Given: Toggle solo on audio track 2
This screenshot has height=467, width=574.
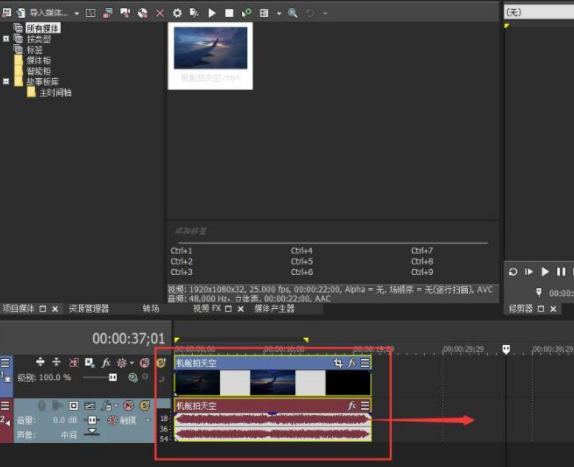Looking at the screenshot, I should (x=145, y=406).
